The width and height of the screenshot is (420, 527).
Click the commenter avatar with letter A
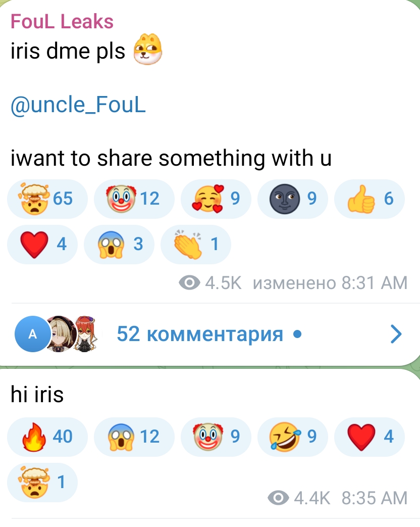(32, 334)
